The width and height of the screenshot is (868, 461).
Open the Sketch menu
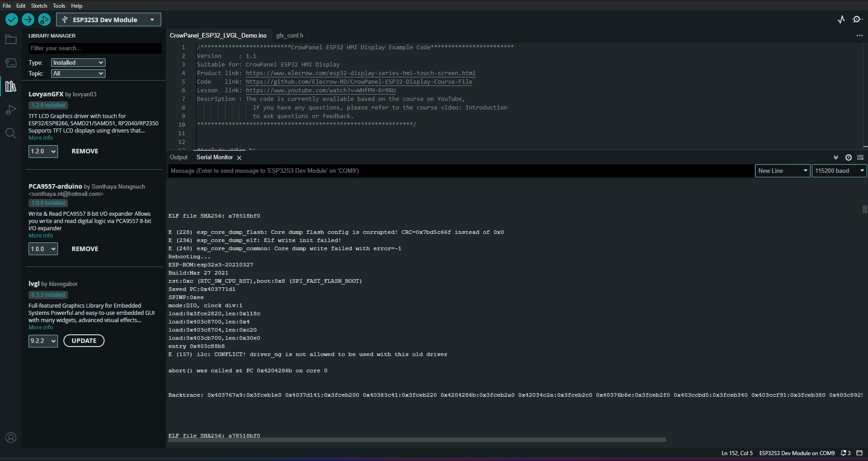(x=39, y=6)
